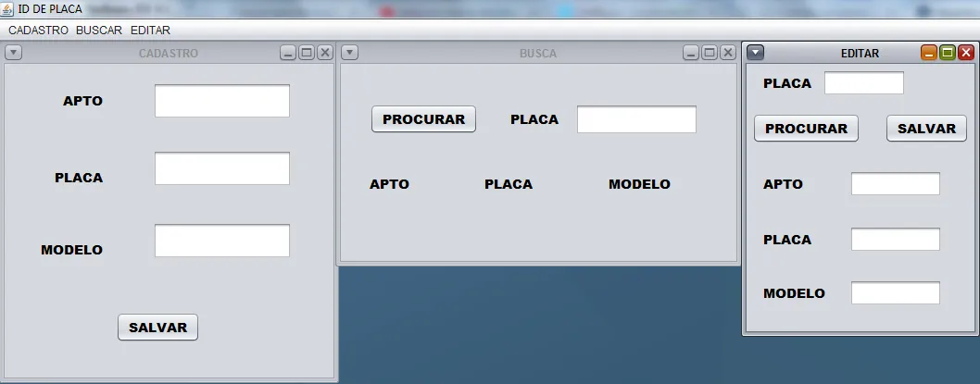Open the EDITAR window system menu arrow
This screenshot has height=384, width=980.
(x=755, y=53)
